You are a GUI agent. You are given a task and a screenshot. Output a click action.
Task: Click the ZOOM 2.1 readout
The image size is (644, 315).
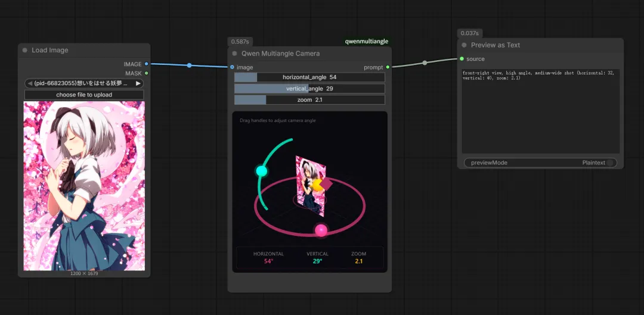click(358, 258)
